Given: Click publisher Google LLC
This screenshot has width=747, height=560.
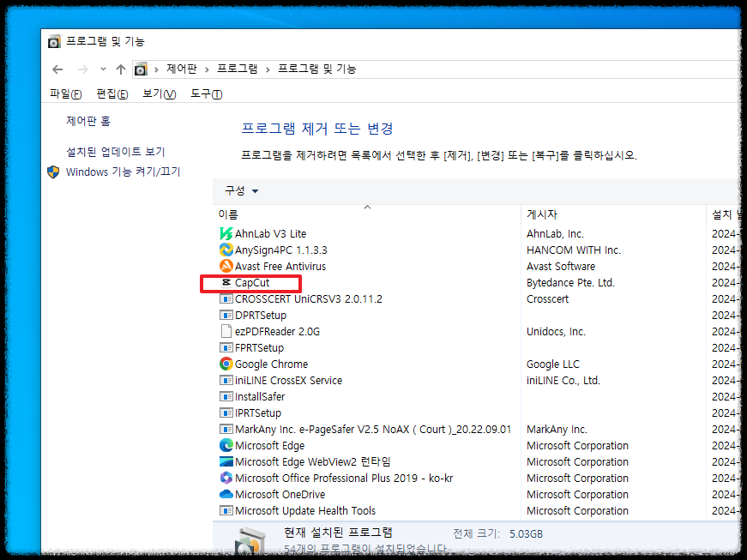Looking at the screenshot, I should (553, 364).
